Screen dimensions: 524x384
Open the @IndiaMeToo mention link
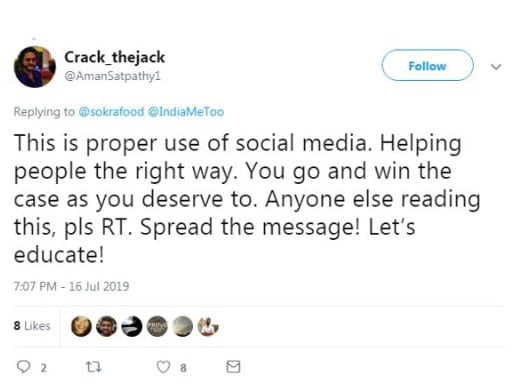click(186, 112)
